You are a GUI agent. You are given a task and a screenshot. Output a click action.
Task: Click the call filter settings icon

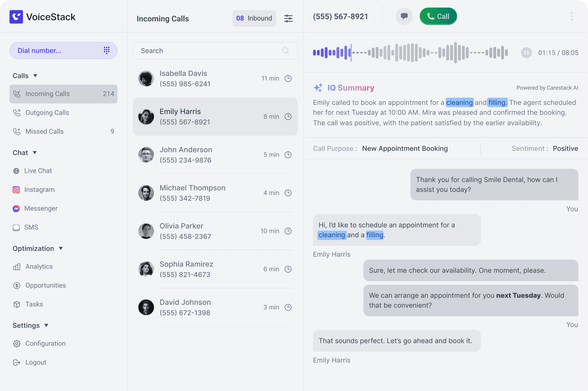click(288, 19)
